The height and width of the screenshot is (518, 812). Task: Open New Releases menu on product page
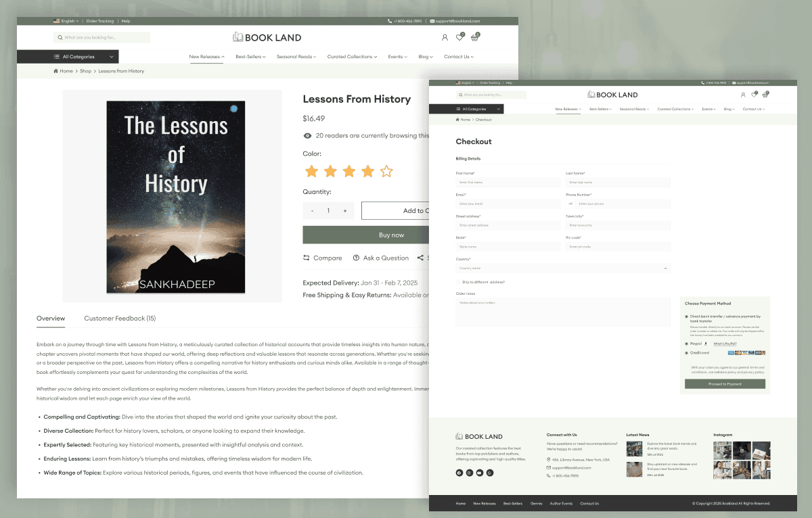pos(207,57)
